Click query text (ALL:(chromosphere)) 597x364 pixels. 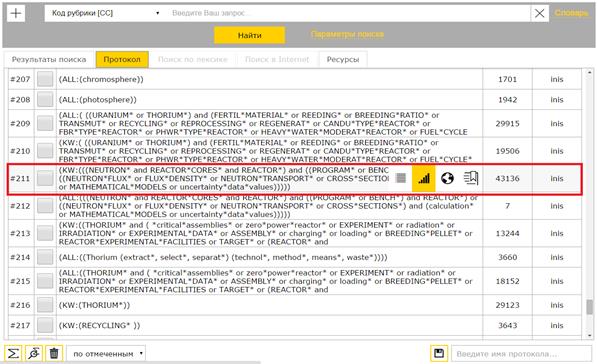coord(101,79)
